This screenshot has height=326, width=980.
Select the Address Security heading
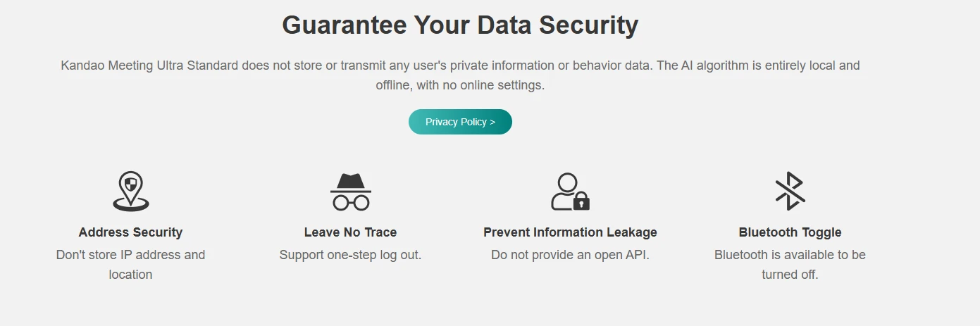(x=130, y=232)
